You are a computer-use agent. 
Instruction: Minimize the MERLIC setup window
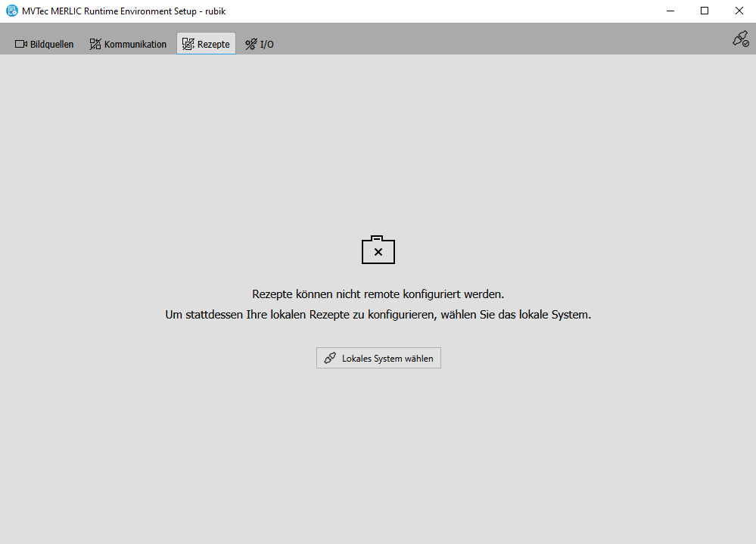pos(670,11)
